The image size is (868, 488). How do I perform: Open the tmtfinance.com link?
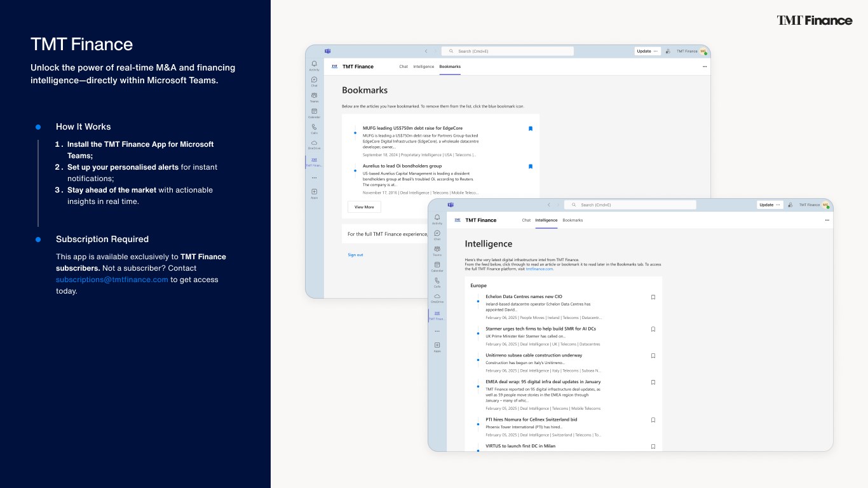(x=539, y=269)
